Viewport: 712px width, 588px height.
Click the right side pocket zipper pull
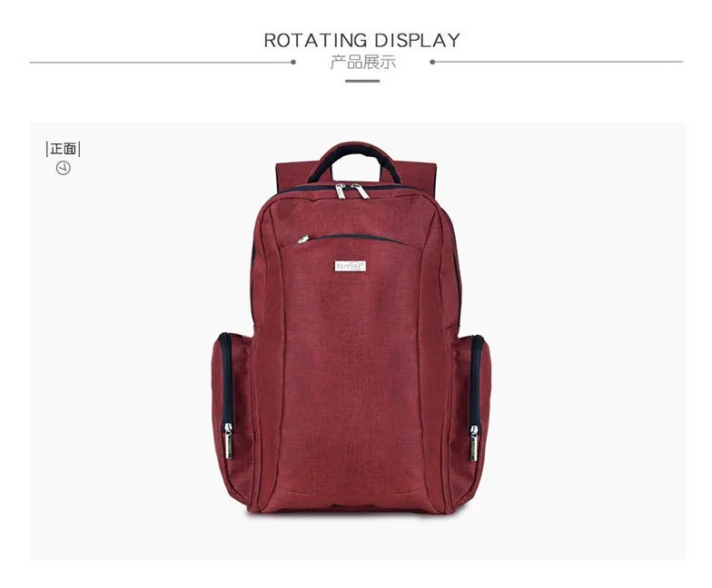coord(474,443)
